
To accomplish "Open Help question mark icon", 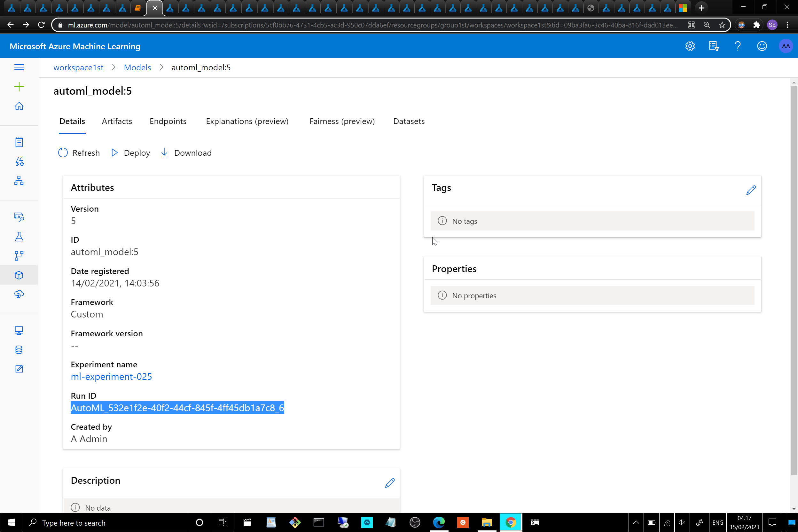I will (x=738, y=46).
